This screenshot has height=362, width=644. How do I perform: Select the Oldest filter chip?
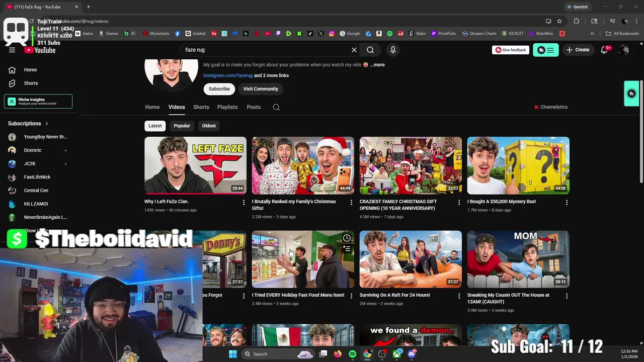pos(209,126)
